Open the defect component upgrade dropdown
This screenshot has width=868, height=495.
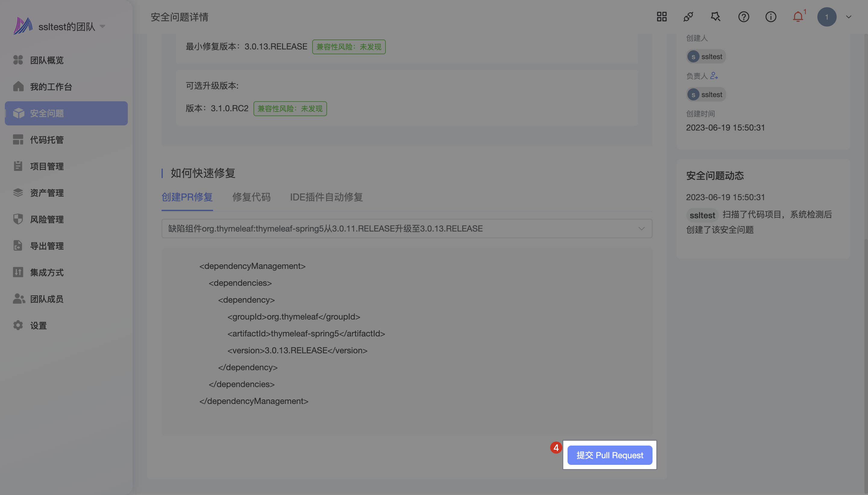tap(407, 229)
